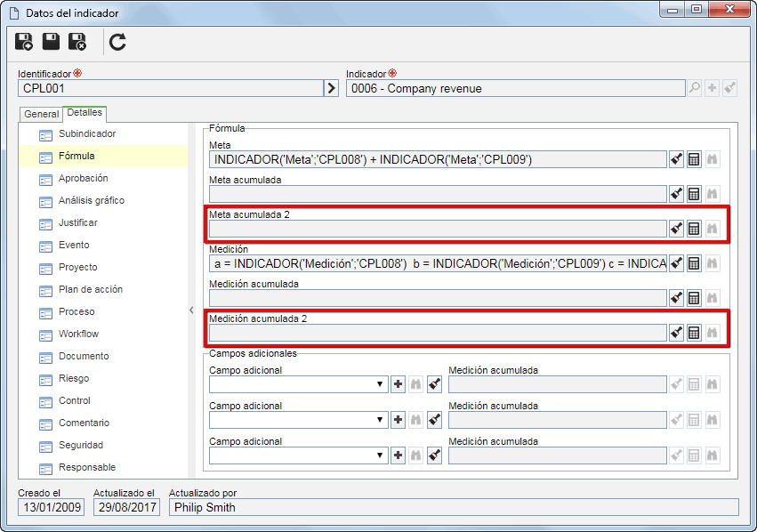Open the Seguridad section
This screenshot has width=757, height=532.
click(81, 445)
